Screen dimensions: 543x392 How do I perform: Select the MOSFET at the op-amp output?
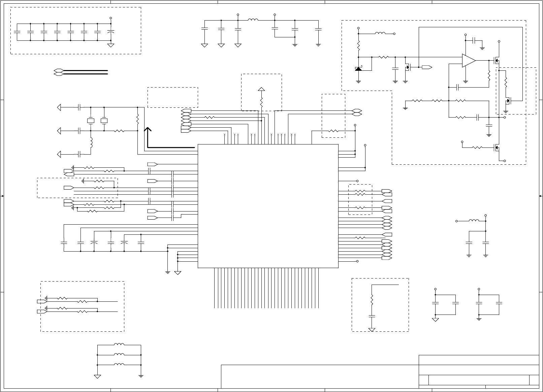coord(497,61)
